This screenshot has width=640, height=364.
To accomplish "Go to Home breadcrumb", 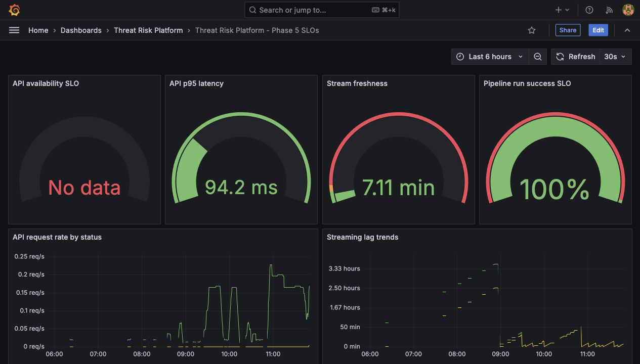I will click(38, 30).
